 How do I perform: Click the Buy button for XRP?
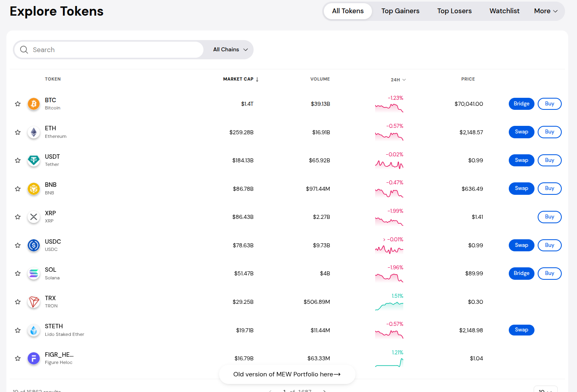pyautogui.click(x=550, y=217)
